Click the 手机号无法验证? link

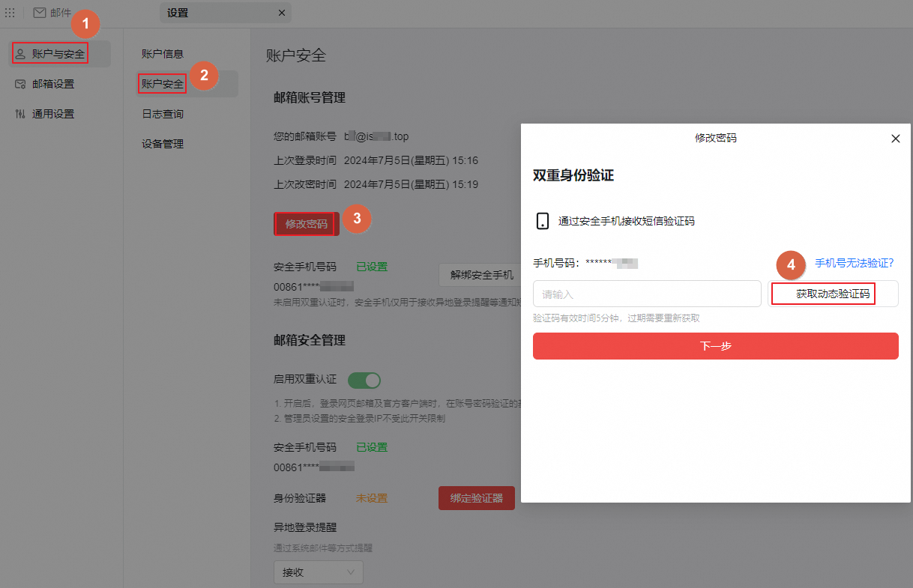pyautogui.click(x=855, y=263)
